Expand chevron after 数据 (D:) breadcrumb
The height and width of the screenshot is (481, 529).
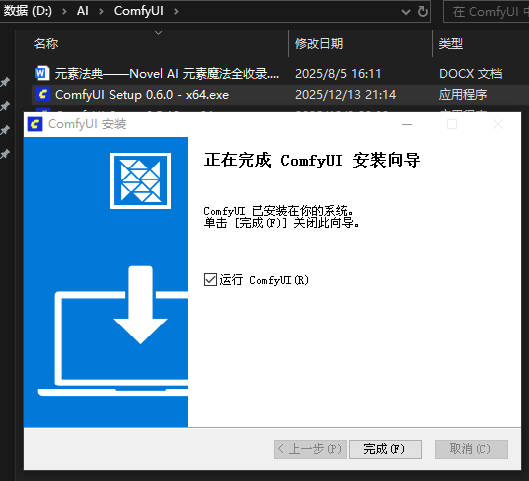coord(64,12)
